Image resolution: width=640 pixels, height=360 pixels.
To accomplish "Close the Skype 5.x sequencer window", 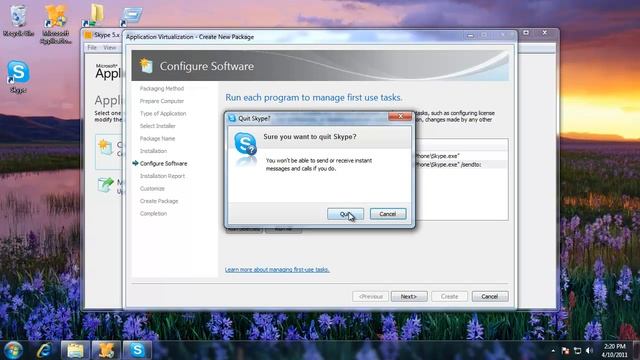I will point(544,33).
